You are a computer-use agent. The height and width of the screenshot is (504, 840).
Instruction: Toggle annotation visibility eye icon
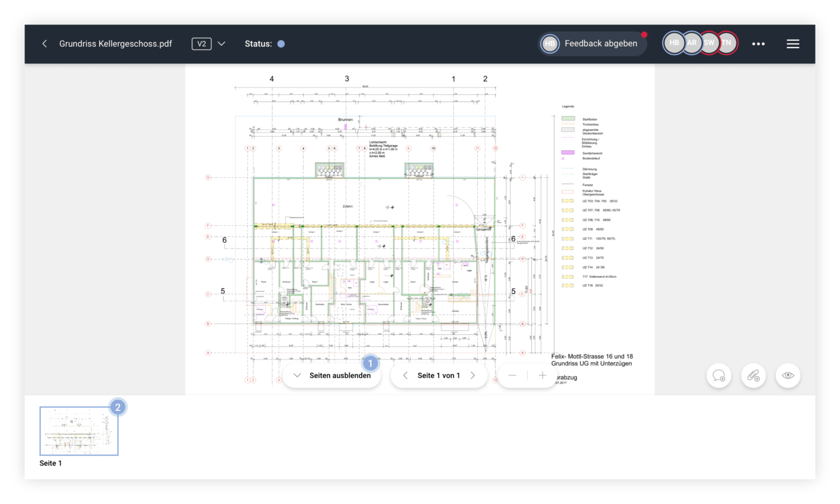pos(788,375)
